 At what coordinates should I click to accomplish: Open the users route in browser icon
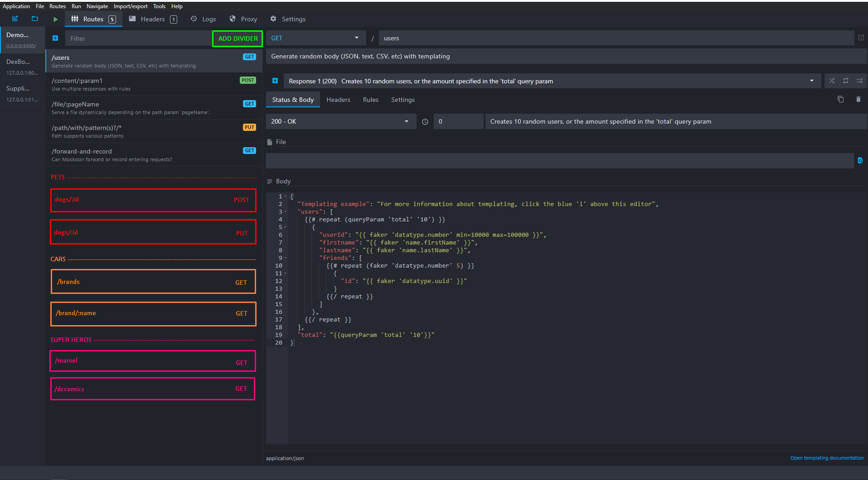pos(861,38)
